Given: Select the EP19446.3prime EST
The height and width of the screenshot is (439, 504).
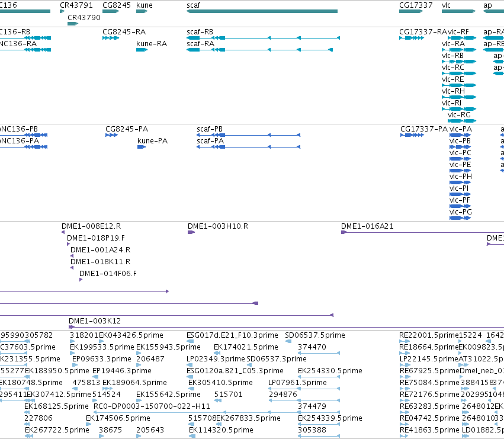Looking at the screenshot, I should click(95, 377).
